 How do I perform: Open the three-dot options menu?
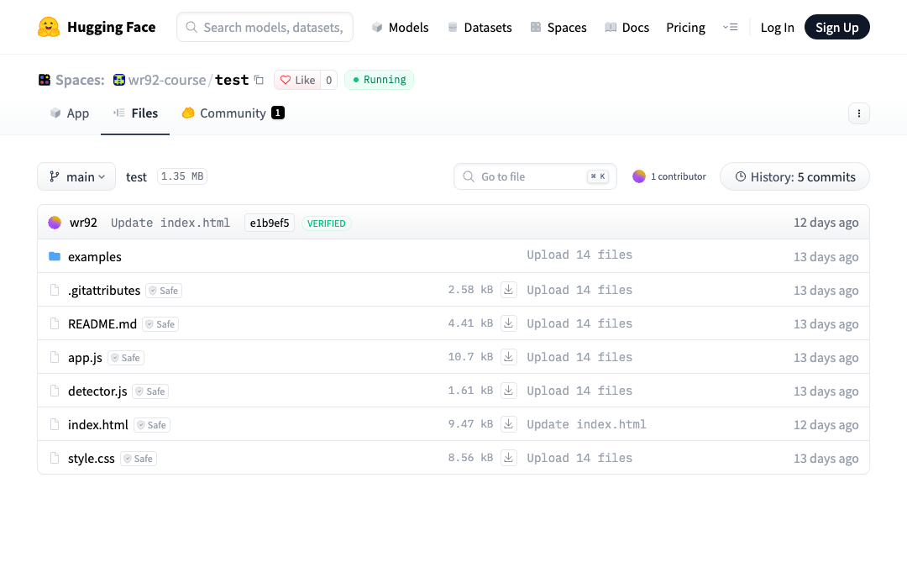(858, 113)
